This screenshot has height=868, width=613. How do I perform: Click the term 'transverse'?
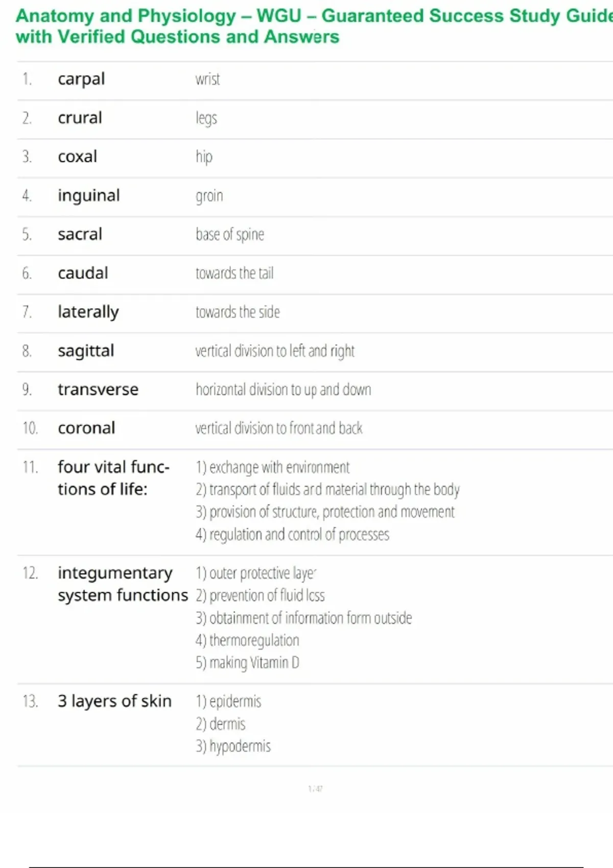pyautogui.click(x=98, y=390)
